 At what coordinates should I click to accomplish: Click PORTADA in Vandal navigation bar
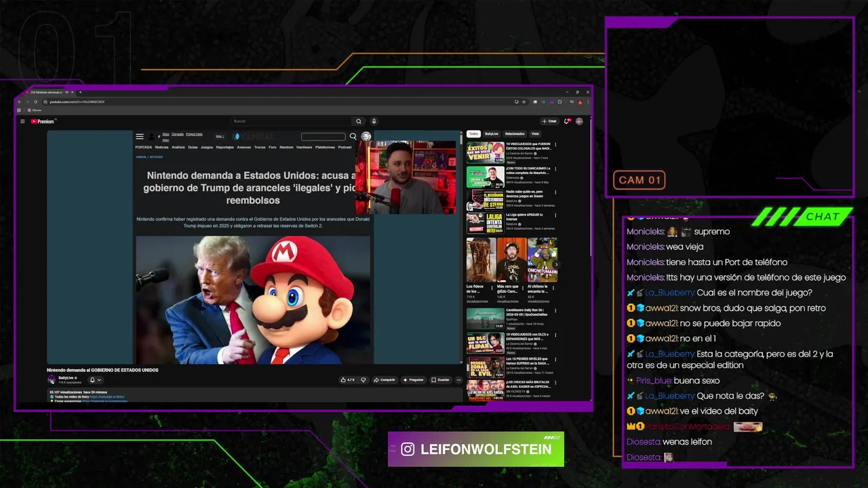[x=143, y=147]
